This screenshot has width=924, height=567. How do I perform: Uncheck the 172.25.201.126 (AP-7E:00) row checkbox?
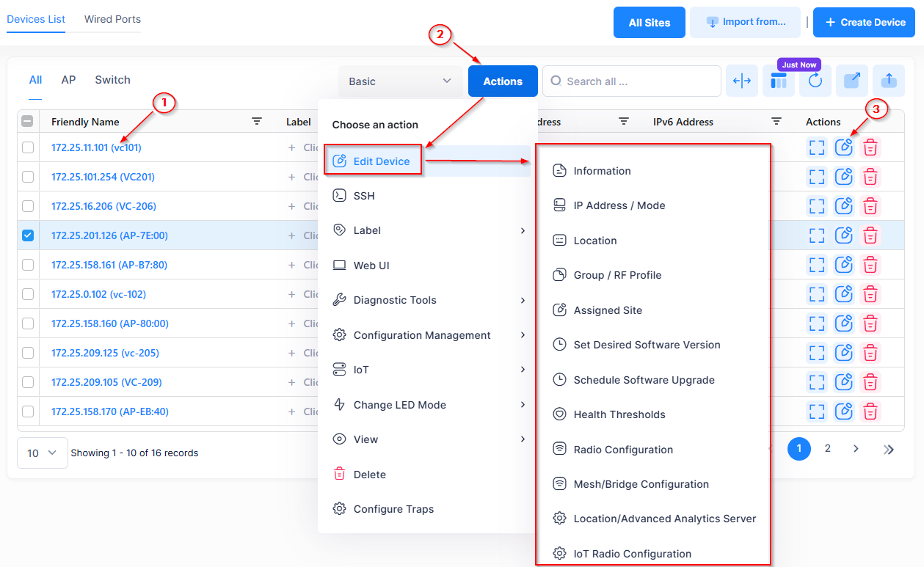click(x=28, y=235)
